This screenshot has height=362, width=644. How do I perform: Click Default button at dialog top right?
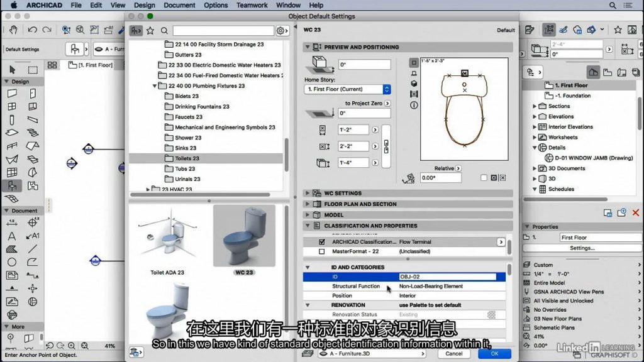pos(506,30)
